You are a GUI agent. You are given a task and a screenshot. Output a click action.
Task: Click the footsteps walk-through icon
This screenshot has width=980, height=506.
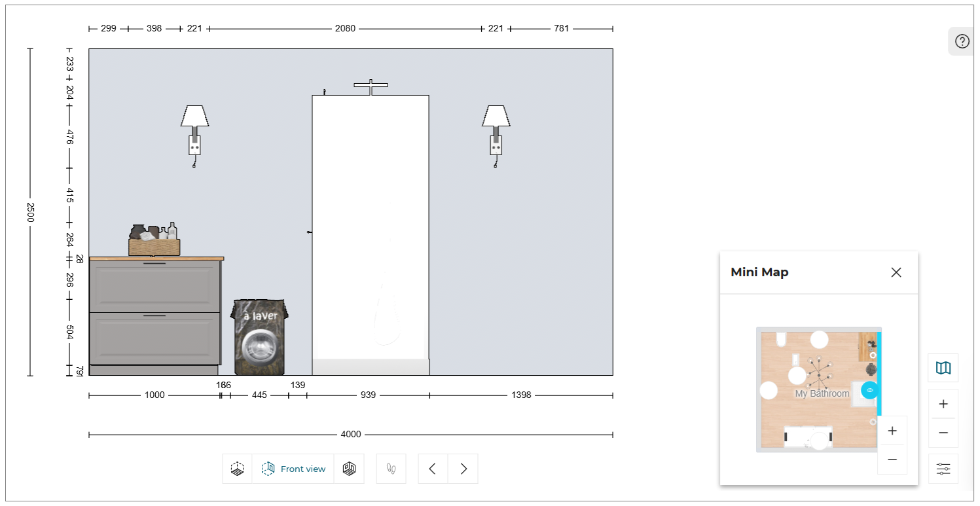pos(391,469)
